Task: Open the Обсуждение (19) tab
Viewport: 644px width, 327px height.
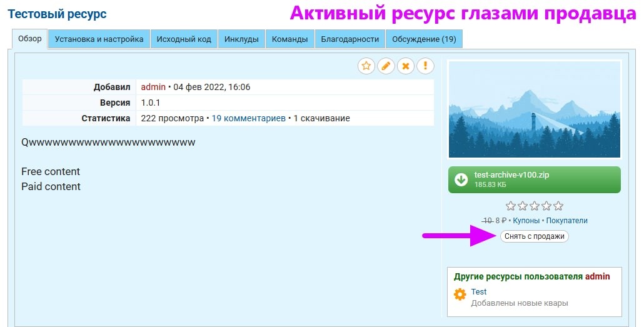Action: 423,39
